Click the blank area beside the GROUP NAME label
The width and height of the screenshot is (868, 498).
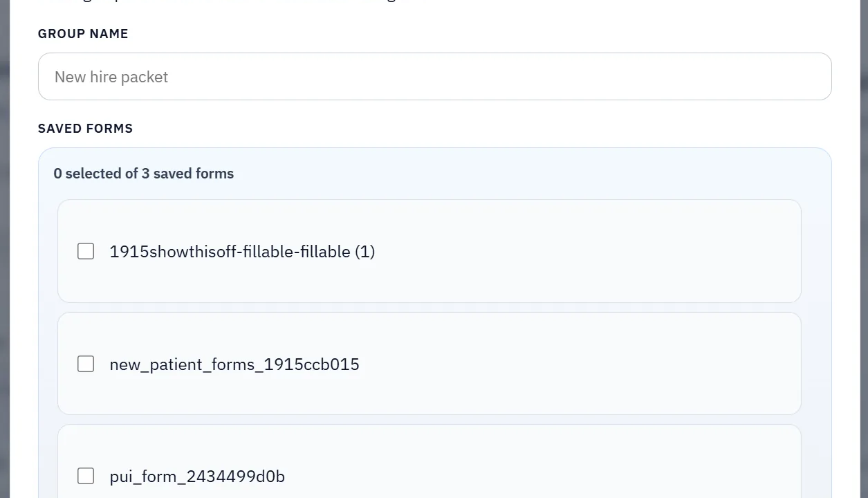pyautogui.click(x=450, y=34)
